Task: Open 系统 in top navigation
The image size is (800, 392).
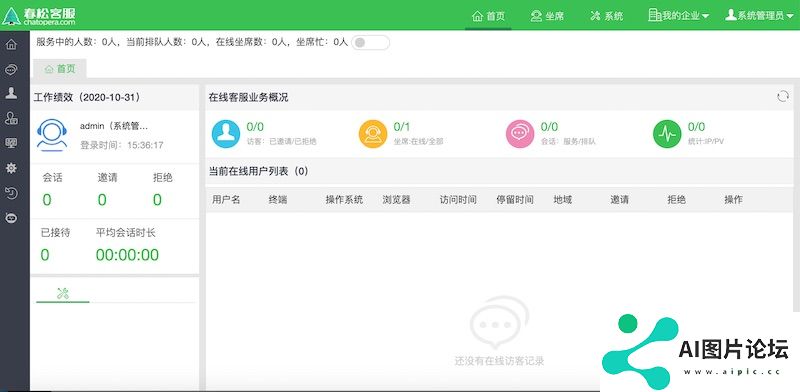Action: [607, 16]
